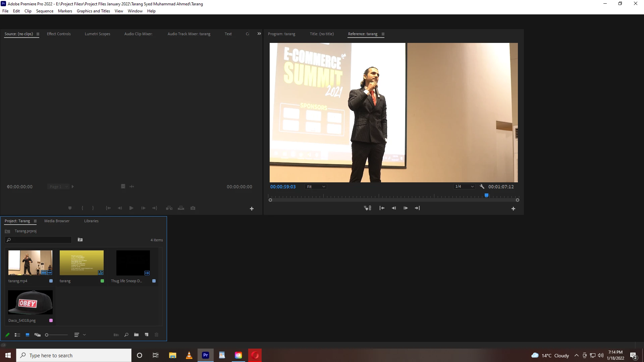Expand hidden Source panel tabs chevron

click(259, 34)
